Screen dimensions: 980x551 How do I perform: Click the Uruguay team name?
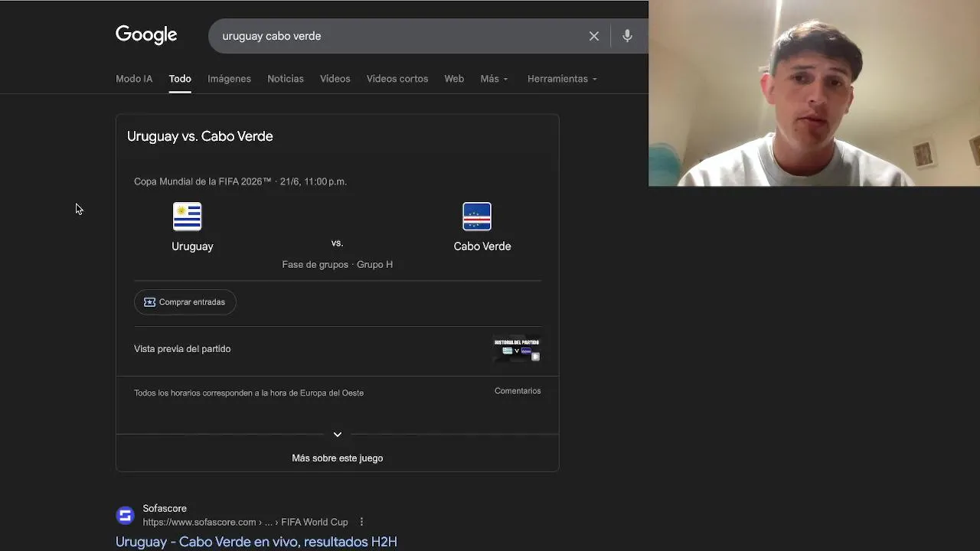click(193, 246)
